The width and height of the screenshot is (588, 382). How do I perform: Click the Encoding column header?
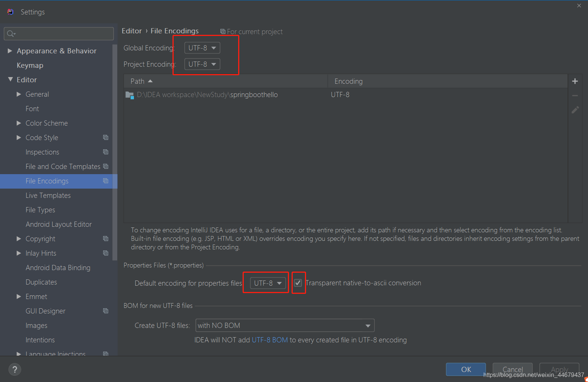click(448, 81)
